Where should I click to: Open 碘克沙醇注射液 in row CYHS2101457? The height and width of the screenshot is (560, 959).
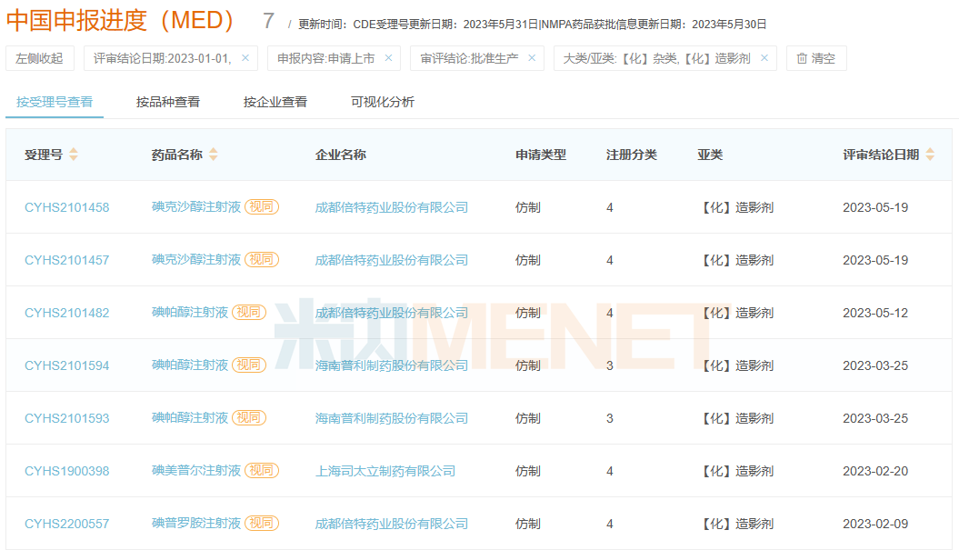(x=196, y=260)
